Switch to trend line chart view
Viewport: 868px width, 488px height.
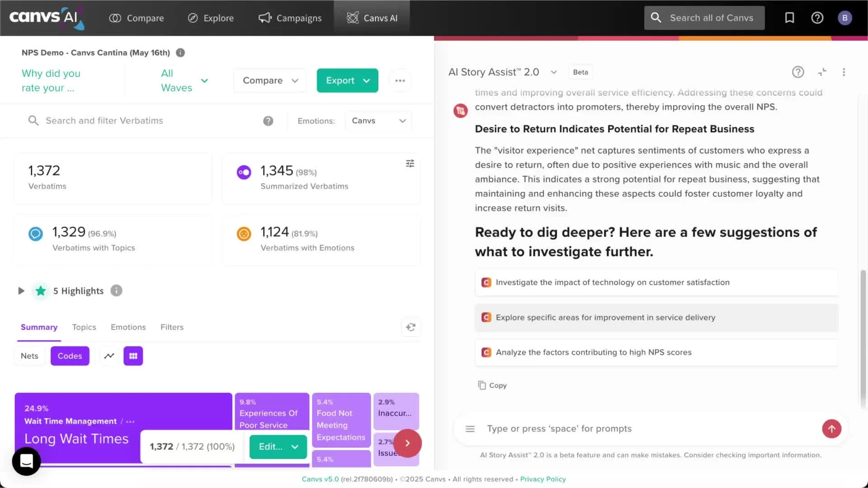coord(109,356)
